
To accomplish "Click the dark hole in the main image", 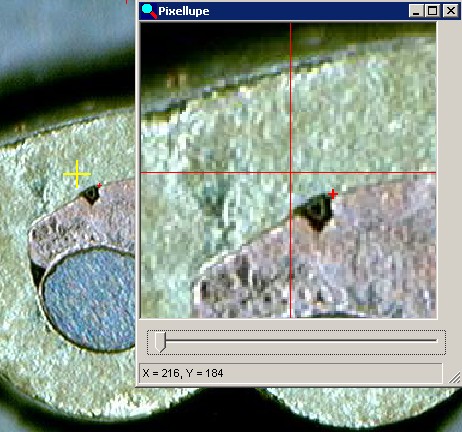I will (x=90, y=194).
